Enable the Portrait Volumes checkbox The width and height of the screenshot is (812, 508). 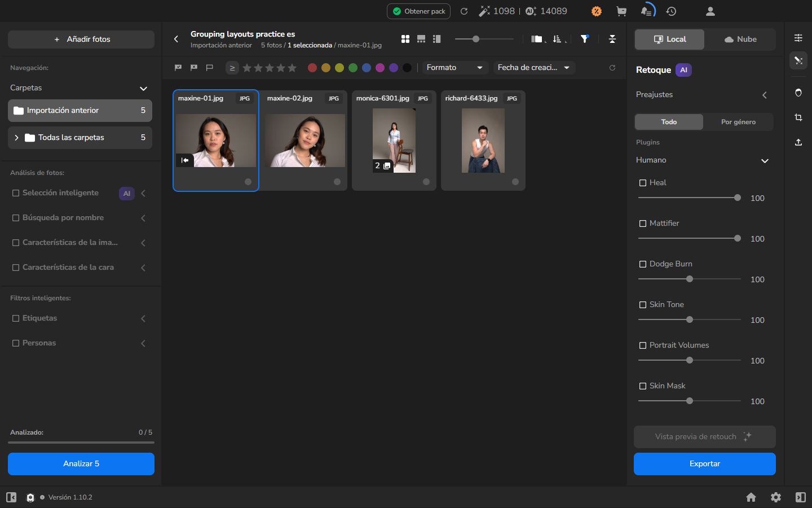(x=643, y=345)
